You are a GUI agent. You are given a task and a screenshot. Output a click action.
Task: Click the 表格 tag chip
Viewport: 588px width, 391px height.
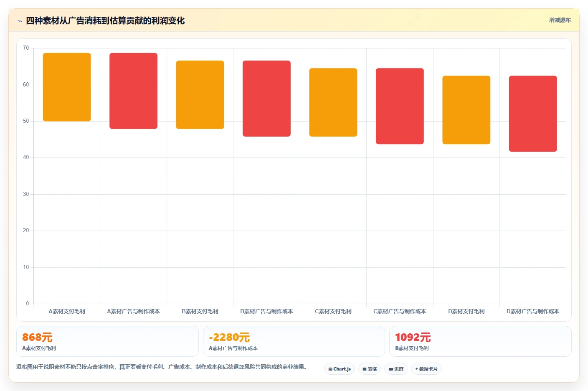370,369
